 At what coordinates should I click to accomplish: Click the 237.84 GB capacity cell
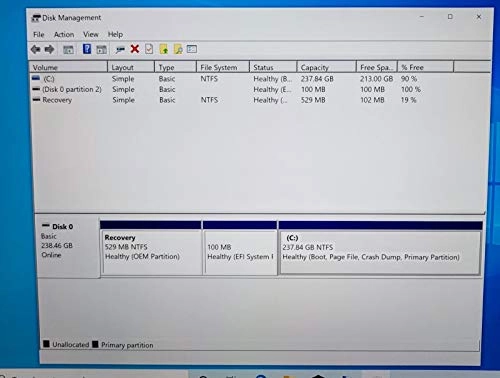click(x=317, y=79)
